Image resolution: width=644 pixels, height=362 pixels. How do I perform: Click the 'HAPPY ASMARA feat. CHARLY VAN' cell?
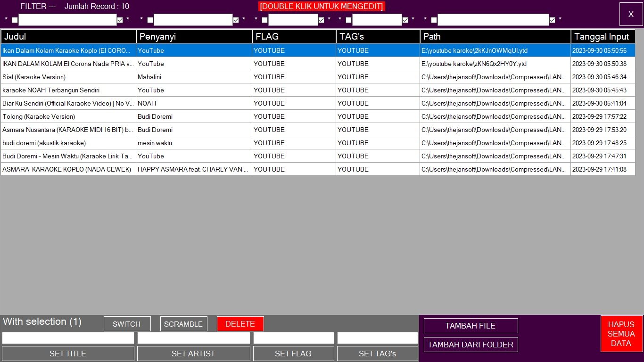194,169
